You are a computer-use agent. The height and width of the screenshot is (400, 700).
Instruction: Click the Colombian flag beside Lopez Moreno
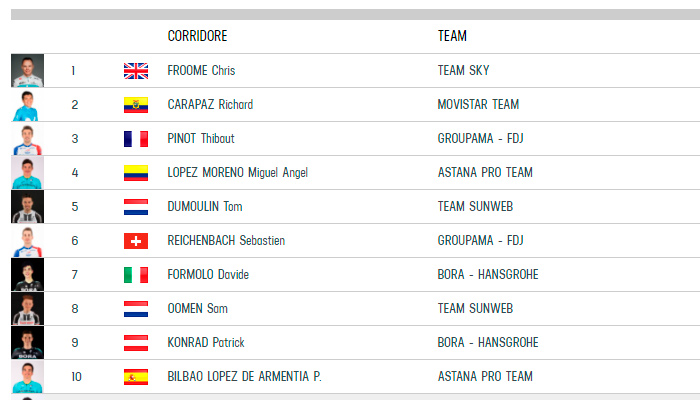coord(135,173)
